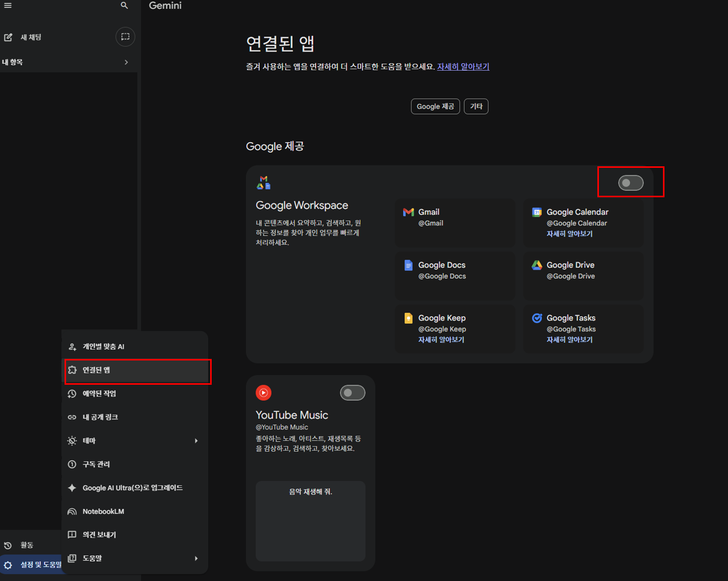Image resolution: width=728 pixels, height=581 pixels.
Task: Click the subscription management circle icon
Action: (72, 464)
